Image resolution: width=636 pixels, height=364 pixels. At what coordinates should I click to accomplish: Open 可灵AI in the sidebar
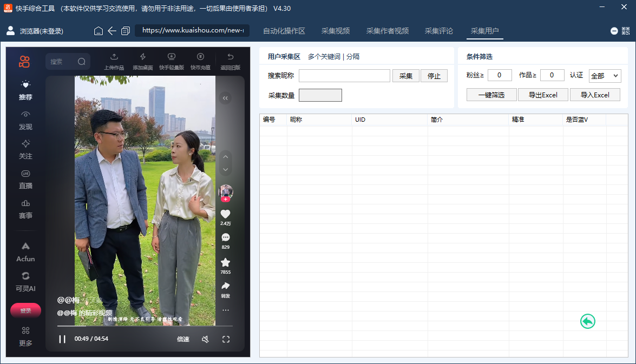[24, 280]
